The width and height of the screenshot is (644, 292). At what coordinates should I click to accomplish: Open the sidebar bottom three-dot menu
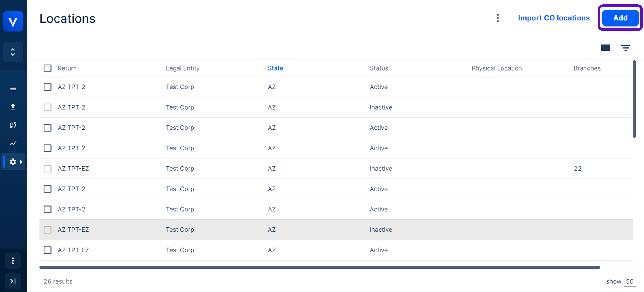pyautogui.click(x=13, y=261)
